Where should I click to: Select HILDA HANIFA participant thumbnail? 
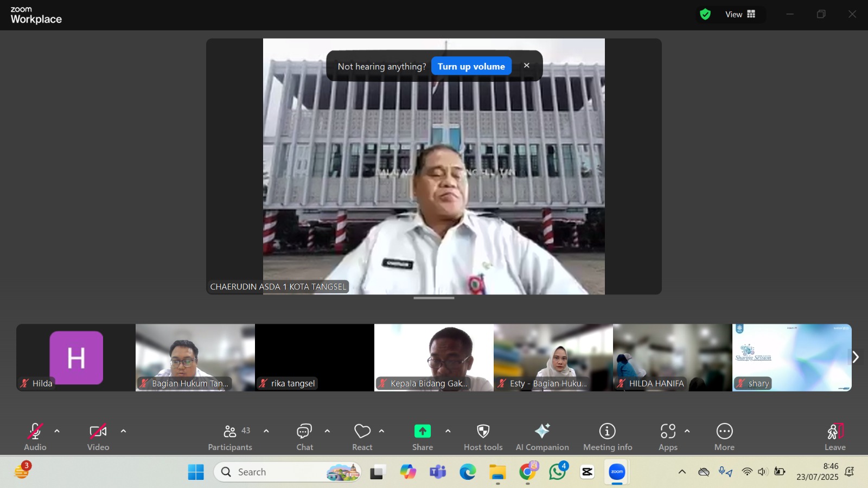(x=673, y=357)
